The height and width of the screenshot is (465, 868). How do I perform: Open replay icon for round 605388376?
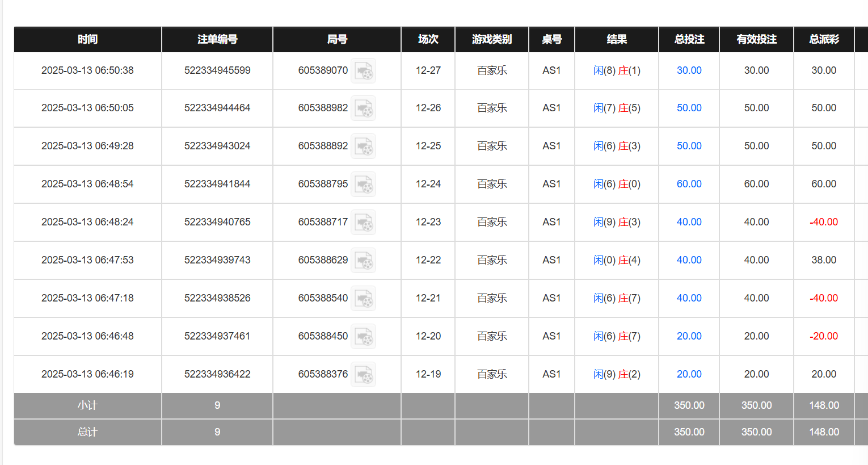click(363, 375)
